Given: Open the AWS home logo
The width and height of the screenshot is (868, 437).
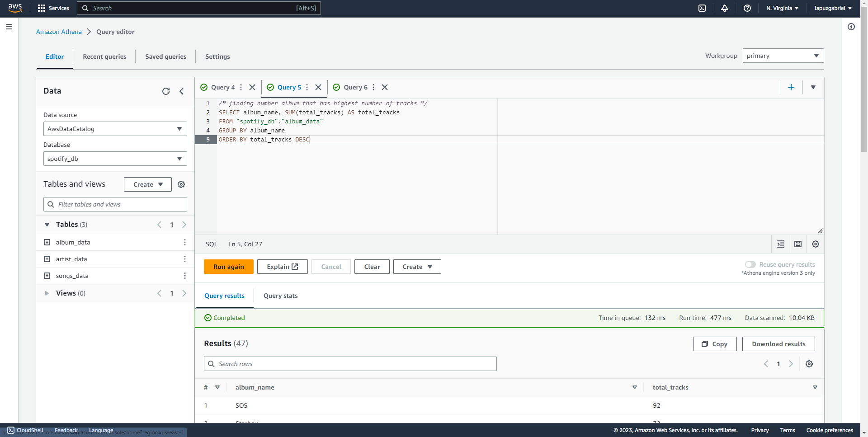Looking at the screenshot, I should click(15, 8).
